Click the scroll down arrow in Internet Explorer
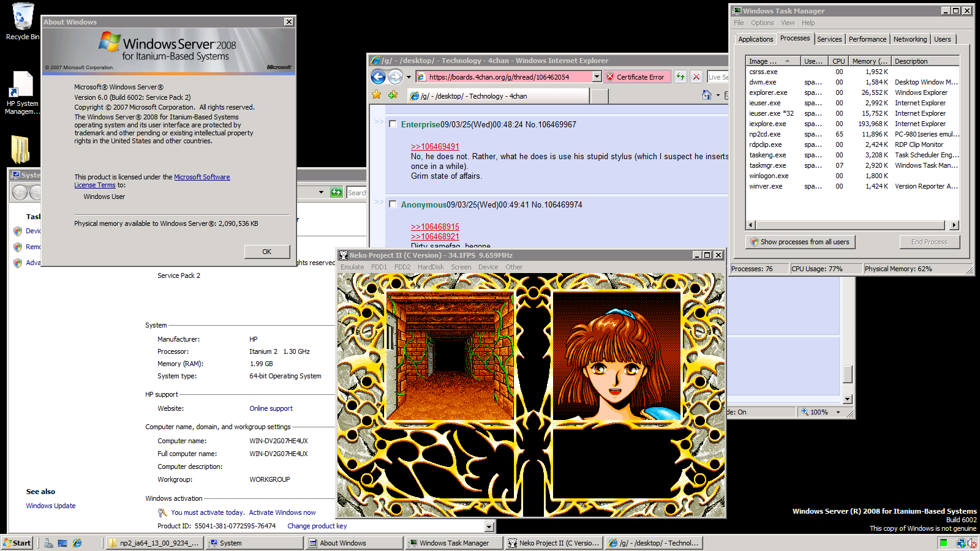Image resolution: width=980 pixels, height=551 pixels. 848,399
